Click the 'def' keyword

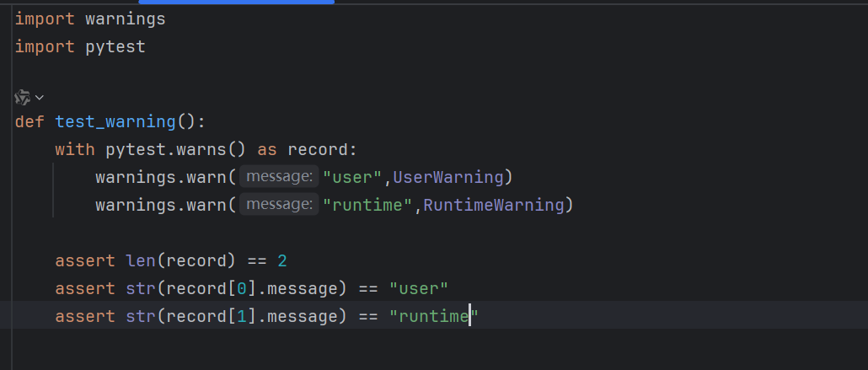click(29, 122)
